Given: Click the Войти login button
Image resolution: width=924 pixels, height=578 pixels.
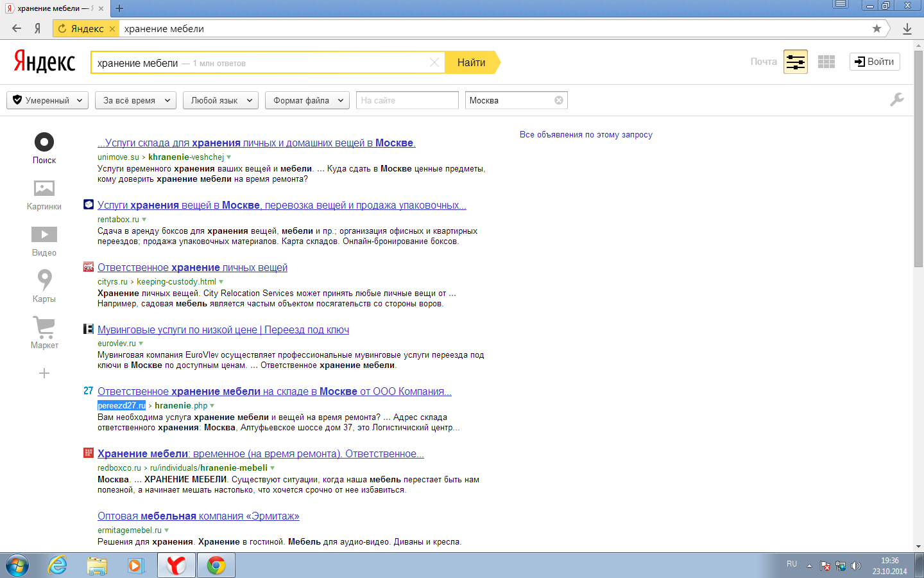Looking at the screenshot, I should 875,62.
